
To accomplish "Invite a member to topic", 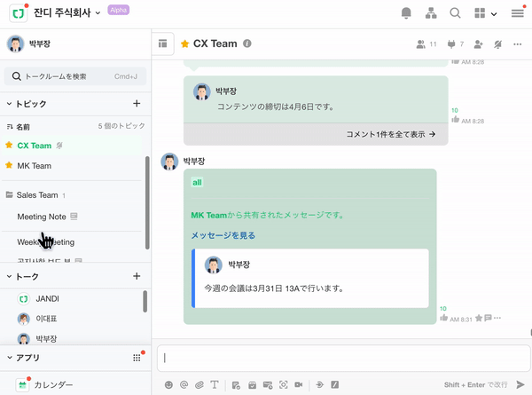I will [x=479, y=44].
